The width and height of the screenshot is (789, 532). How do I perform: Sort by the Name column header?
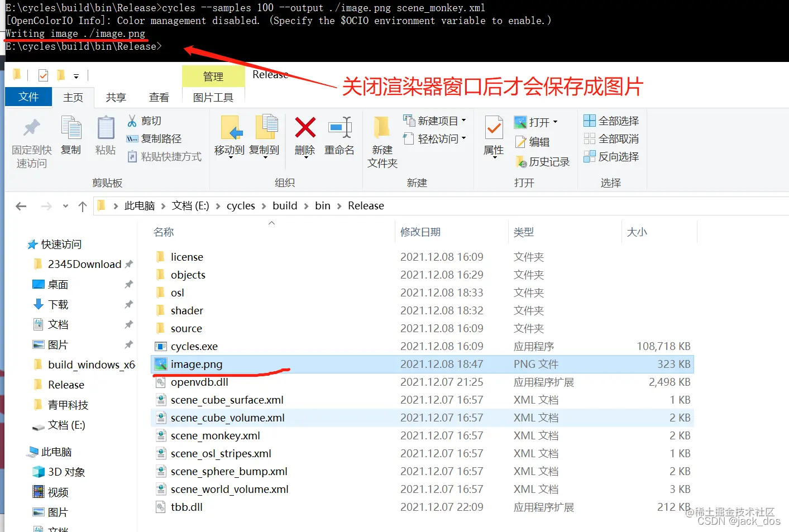coord(164,232)
